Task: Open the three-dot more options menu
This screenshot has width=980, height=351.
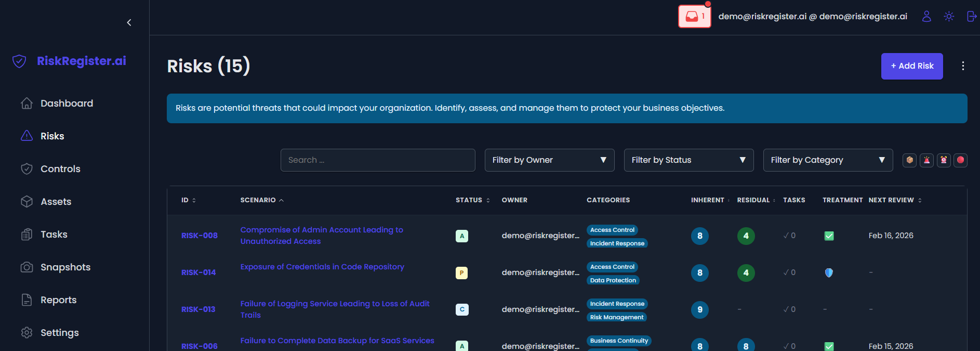Action: 963,66
